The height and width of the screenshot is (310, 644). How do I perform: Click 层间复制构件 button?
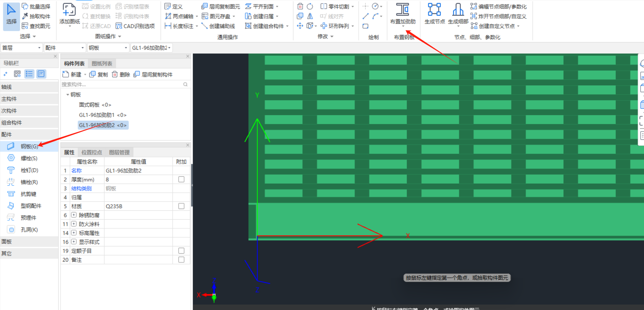pyautogui.click(x=153, y=74)
